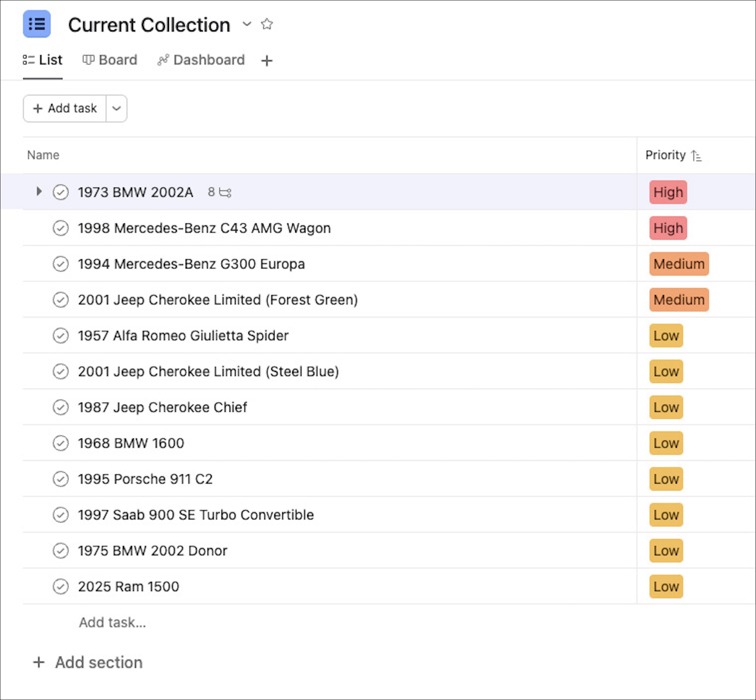Viewport: 756px width, 700px height.
Task: Open the Current Collection title dropdown
Action: (247, 25)
